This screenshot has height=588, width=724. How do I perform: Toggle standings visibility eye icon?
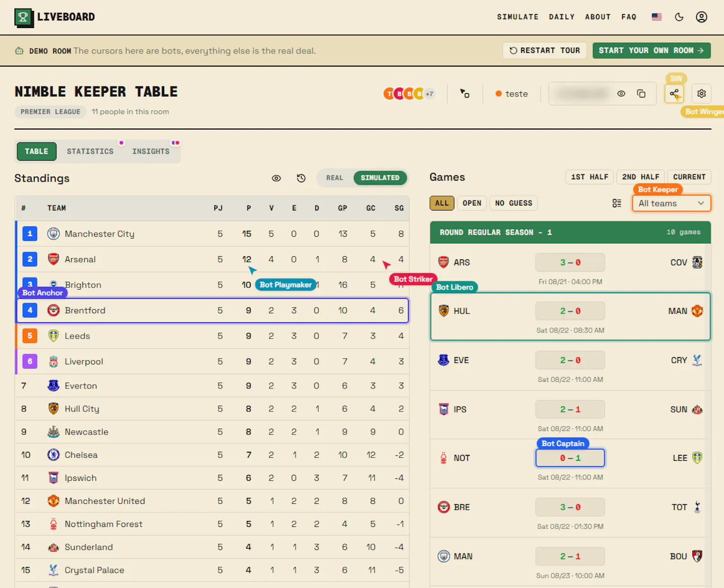pos(276,178)
